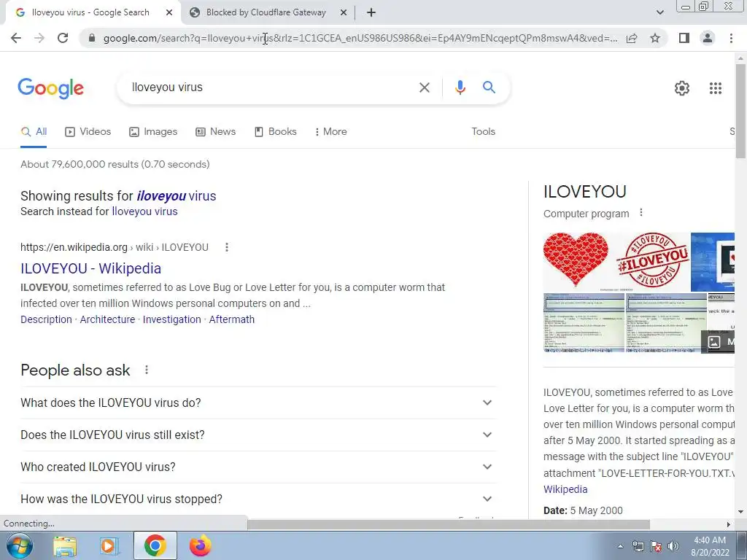
Task: Open the network status tray icon
Action: point(638,546)
